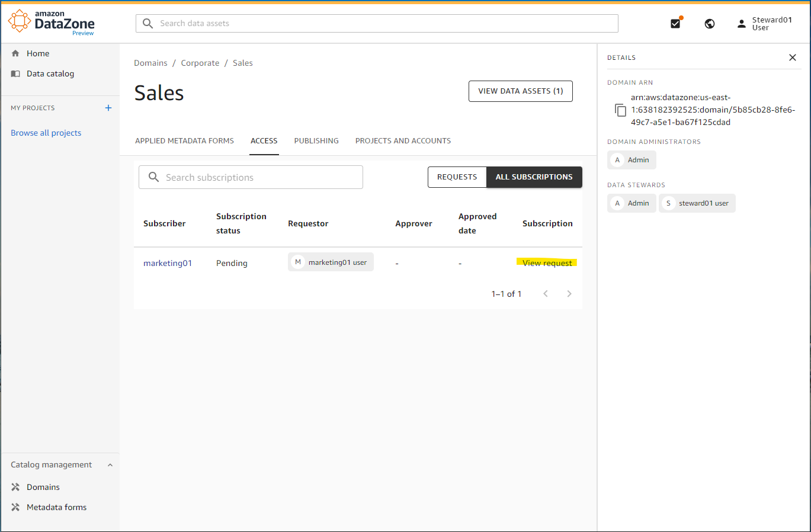Open Domains under Catalog management

(x=43, y=487)
